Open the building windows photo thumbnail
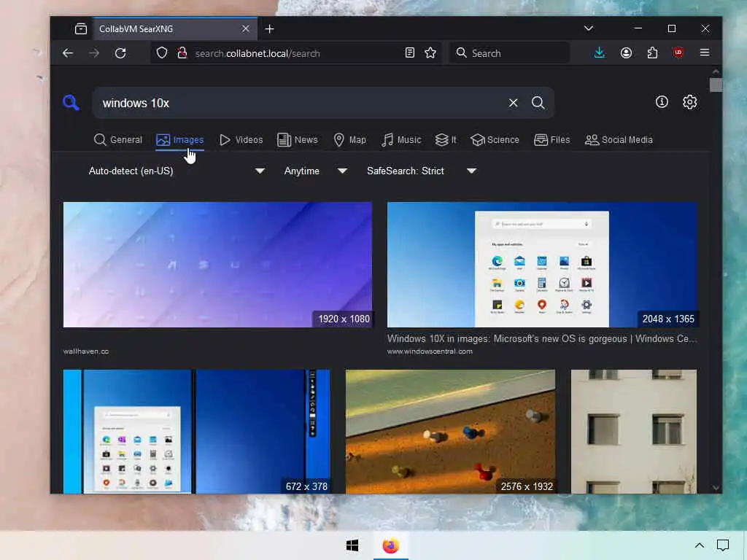 coord(634,432)
